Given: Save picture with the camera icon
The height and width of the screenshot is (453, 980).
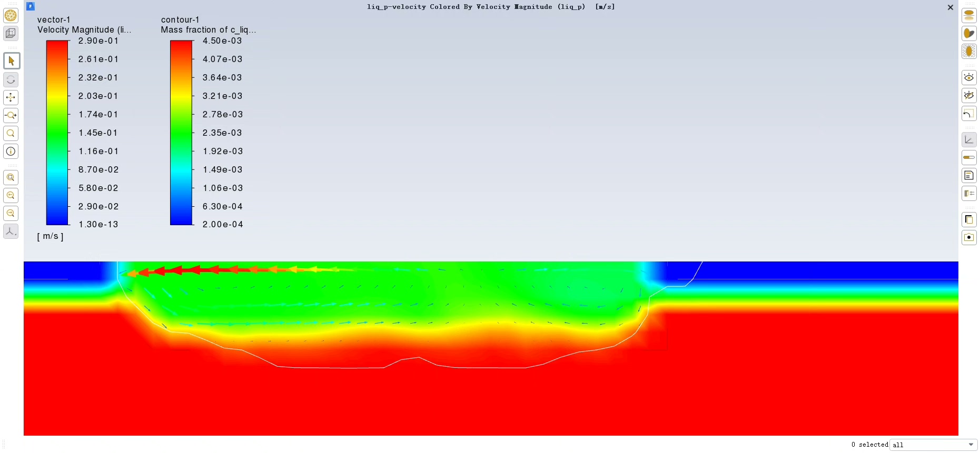Looking at the screenshot, I should [969, 237].
